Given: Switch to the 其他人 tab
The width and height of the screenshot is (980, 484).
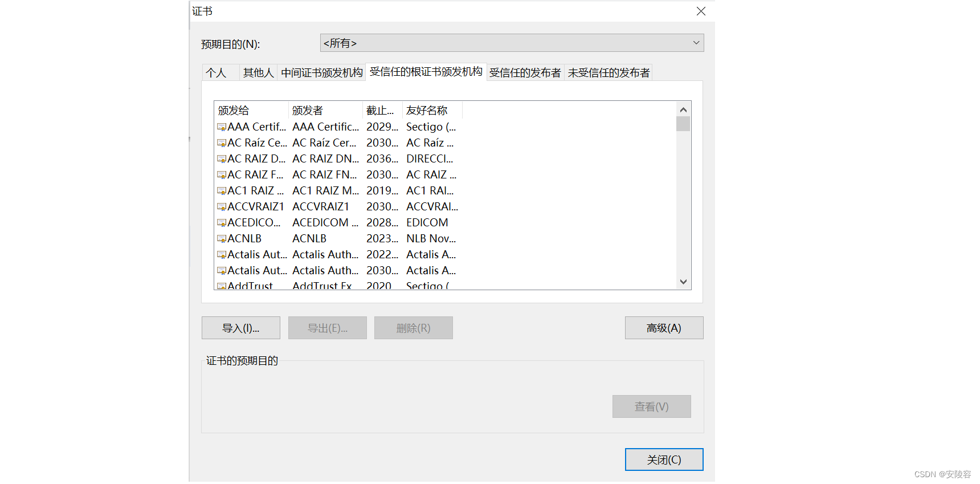Looking at the screenshot, I should pos(258,72).
